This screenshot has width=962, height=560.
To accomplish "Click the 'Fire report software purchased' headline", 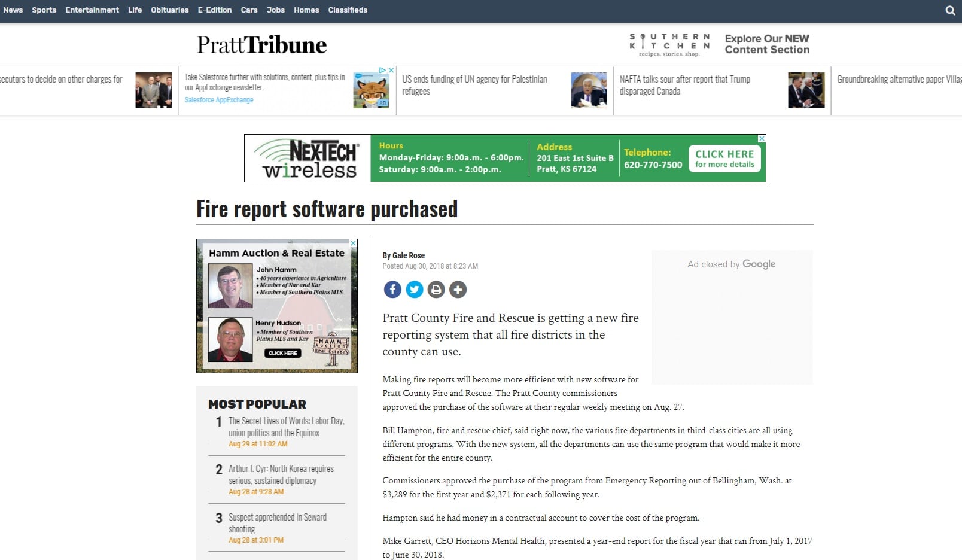I will click(x=327, y=209).
